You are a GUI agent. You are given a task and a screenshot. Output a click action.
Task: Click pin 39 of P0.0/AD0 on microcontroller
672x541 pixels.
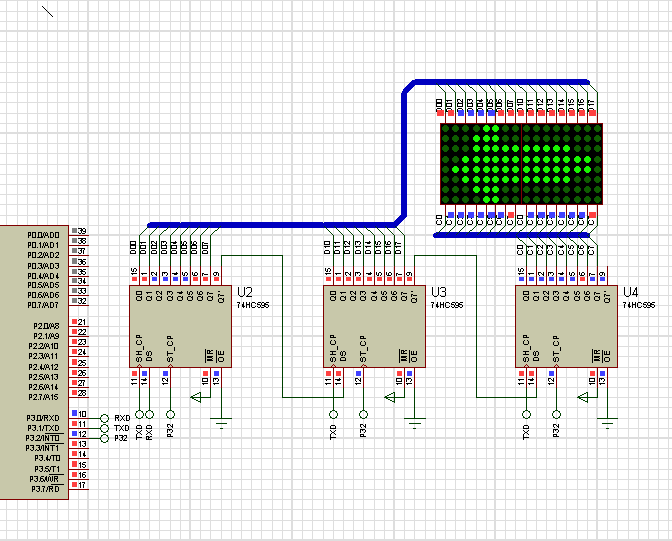(81, 232)
